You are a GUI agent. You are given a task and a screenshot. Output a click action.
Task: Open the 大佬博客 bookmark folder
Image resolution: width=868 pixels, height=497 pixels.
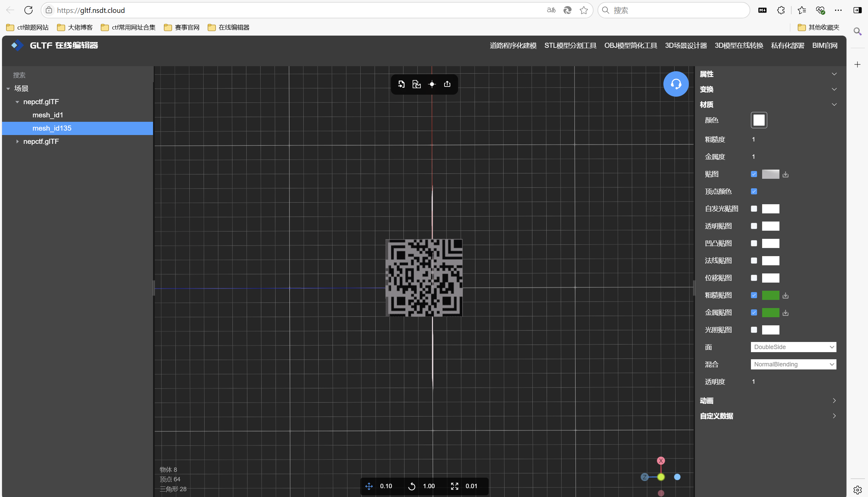(x=75, y=27)
